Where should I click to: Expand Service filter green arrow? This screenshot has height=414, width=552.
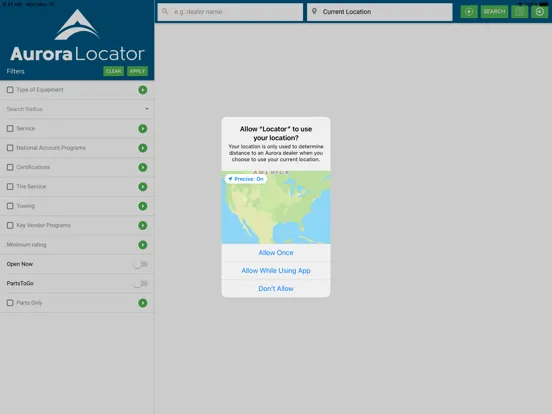click(x=143, y=128)
